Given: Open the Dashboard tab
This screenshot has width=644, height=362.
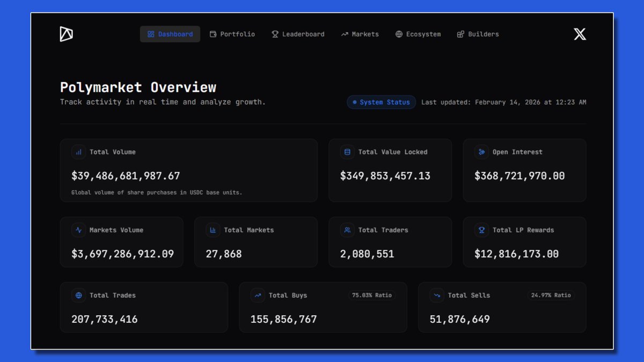Looking at the screenshot, I should click(x=170, y=34).
